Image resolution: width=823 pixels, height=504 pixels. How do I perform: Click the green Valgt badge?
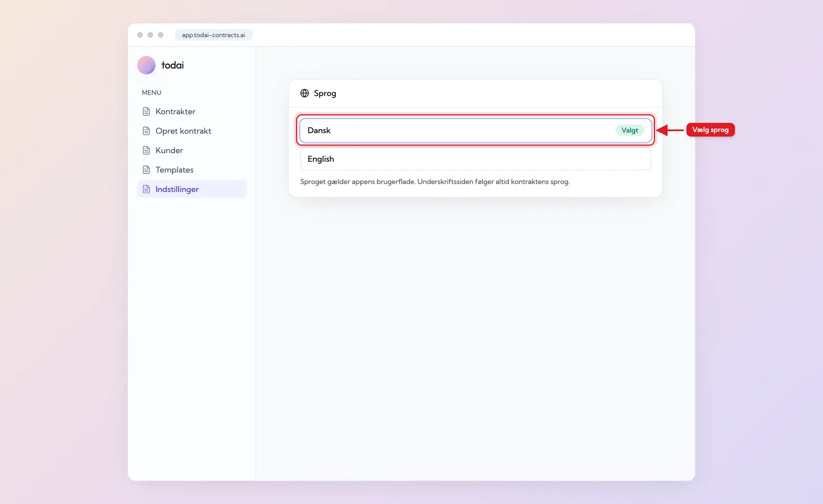(630, 131)
